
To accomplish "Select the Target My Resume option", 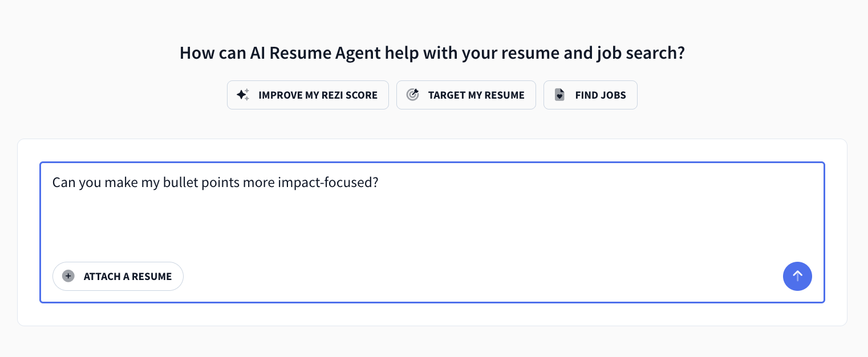I will [x=466, y=95].
